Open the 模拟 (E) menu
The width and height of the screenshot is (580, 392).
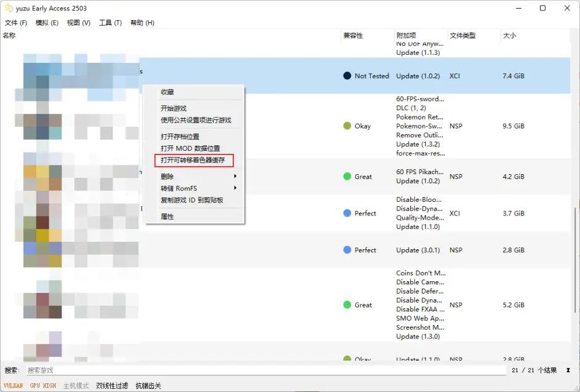[47, 23]
